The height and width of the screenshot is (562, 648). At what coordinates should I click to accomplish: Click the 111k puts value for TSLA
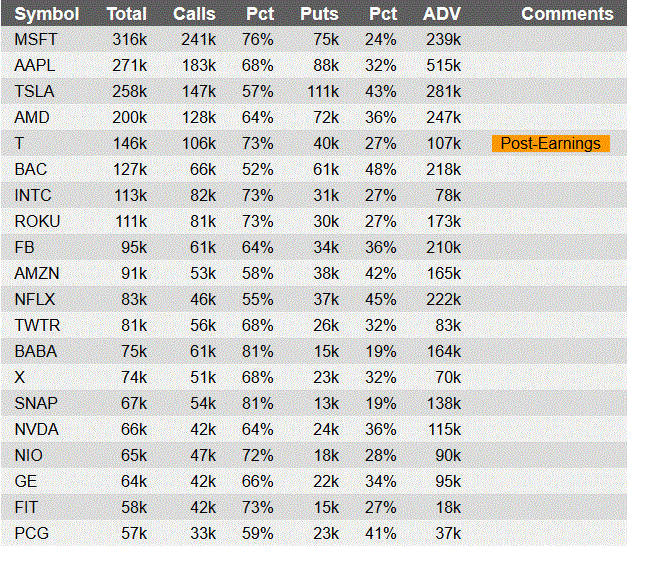click(x=323, y=92)
